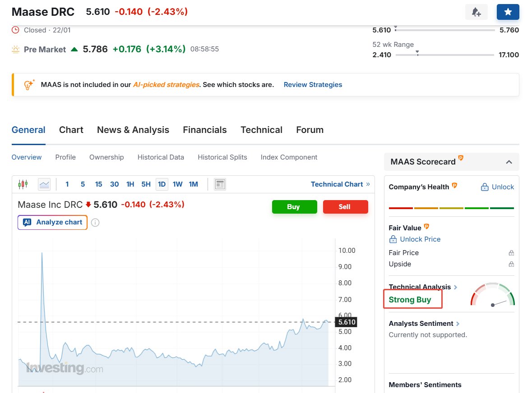Select the 1W chart interval
The image size is (532, 393).
177,184
